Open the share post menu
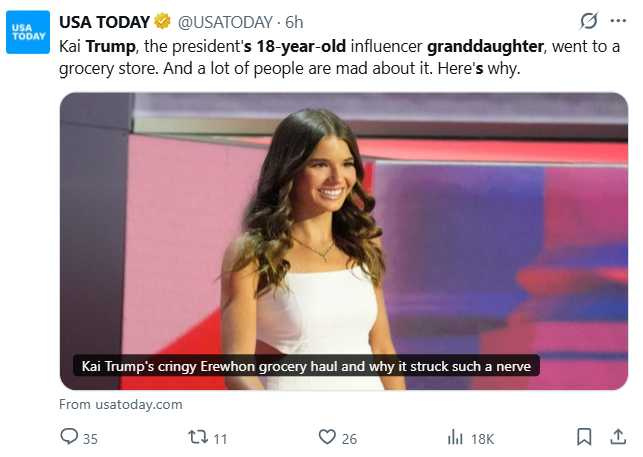The width and height of the screenshot is (643, 457). point(616,437)
